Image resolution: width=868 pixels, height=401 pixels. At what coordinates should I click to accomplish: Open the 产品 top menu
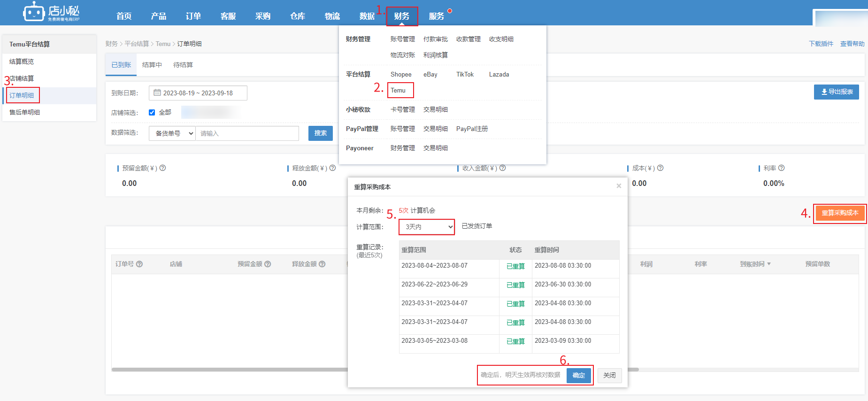[159, 16]
